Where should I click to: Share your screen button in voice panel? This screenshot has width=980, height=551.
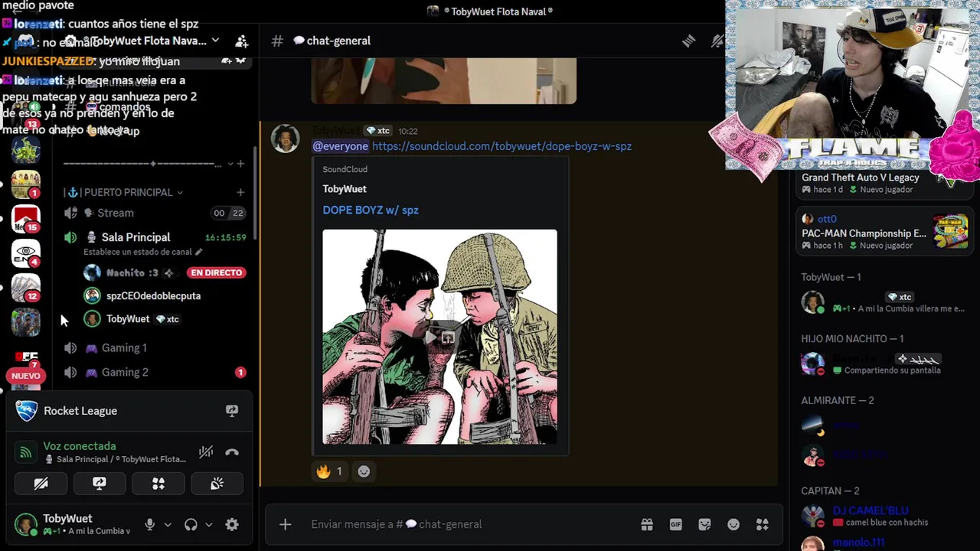pos(100,484)
